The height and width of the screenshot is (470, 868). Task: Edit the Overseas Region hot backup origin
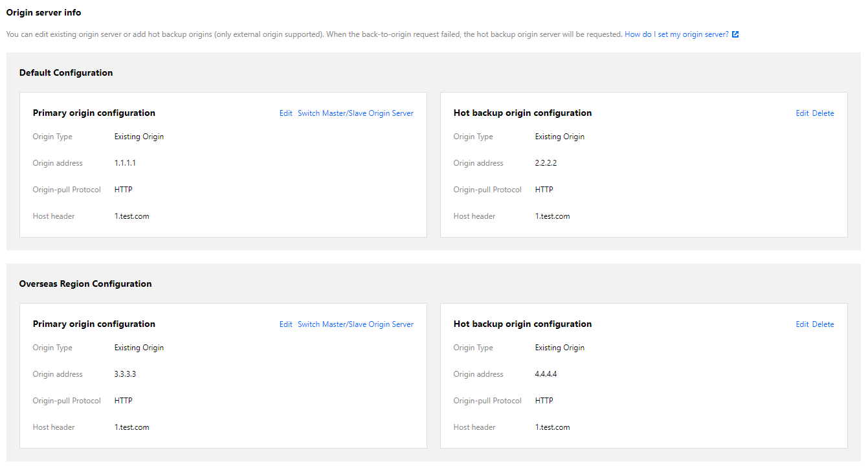tap(802, 324)
